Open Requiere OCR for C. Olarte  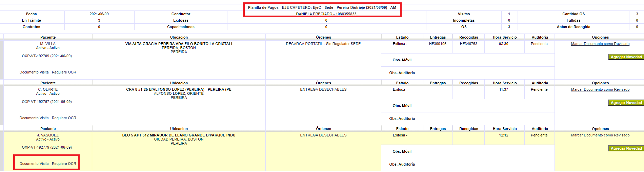(x=64, y=118)
